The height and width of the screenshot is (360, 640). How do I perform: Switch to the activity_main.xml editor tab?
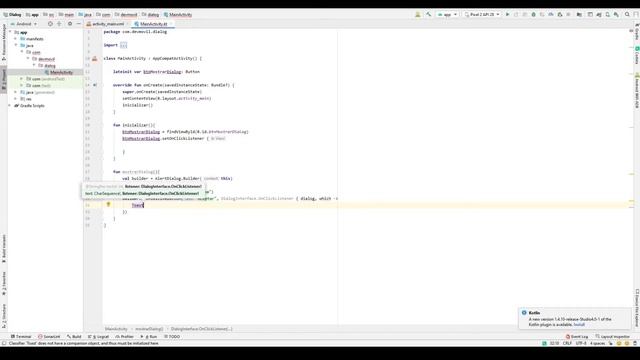coord(105,24)
